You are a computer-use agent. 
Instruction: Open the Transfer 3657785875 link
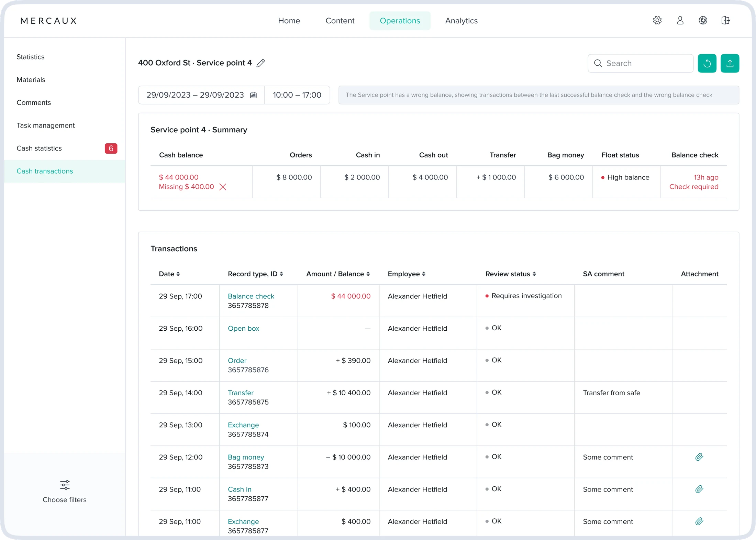click(x=241, y=393)
